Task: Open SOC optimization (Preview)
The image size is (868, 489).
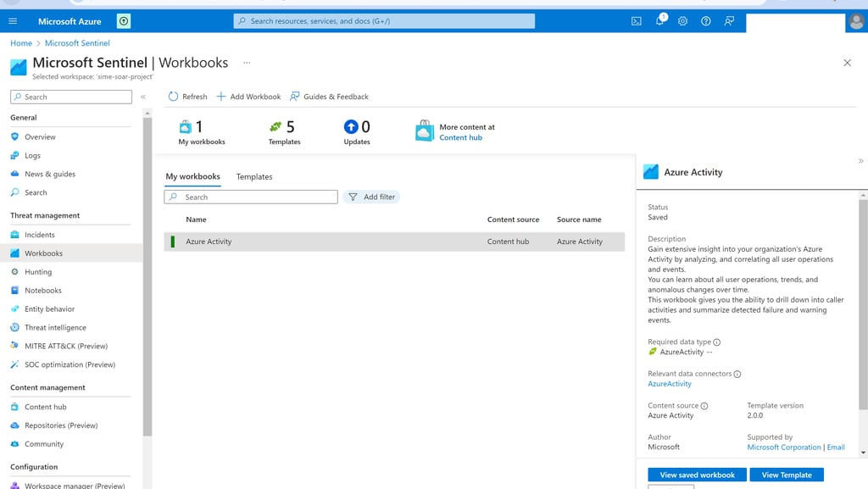Action: [x=71, y=364]
